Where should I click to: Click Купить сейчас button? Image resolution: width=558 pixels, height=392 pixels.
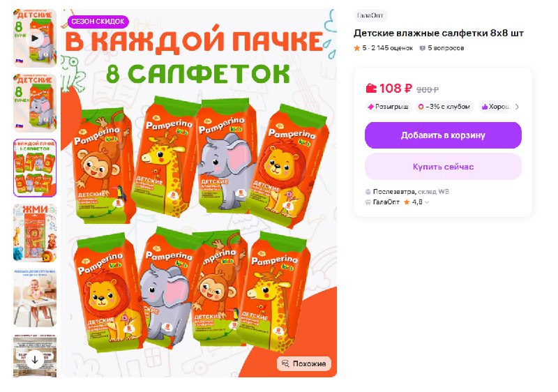(443, 167)
